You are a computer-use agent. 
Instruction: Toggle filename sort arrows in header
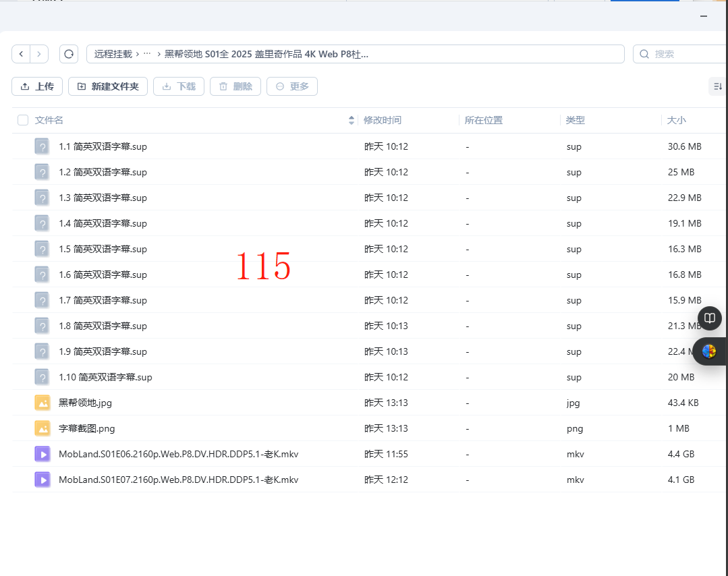pyautogui.click(x=352, y=120)
